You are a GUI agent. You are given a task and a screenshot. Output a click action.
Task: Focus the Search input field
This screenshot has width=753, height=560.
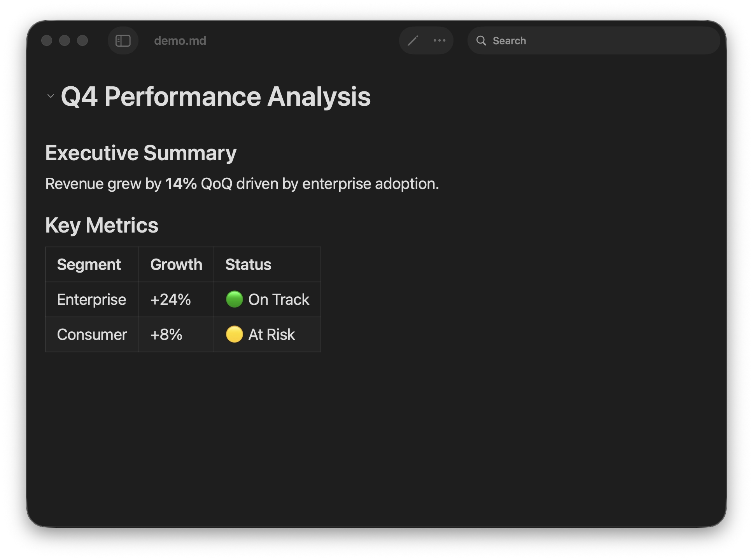coord(599,40)
